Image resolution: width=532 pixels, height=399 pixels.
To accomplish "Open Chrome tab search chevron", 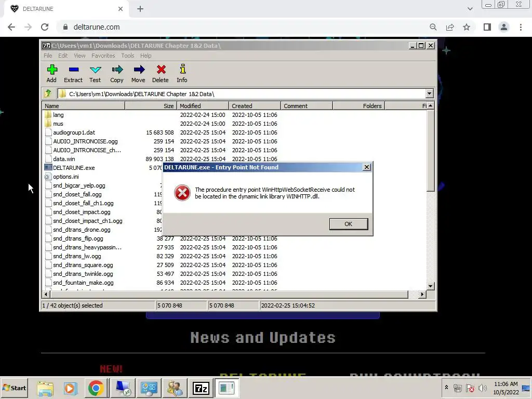I will (470, 9).
